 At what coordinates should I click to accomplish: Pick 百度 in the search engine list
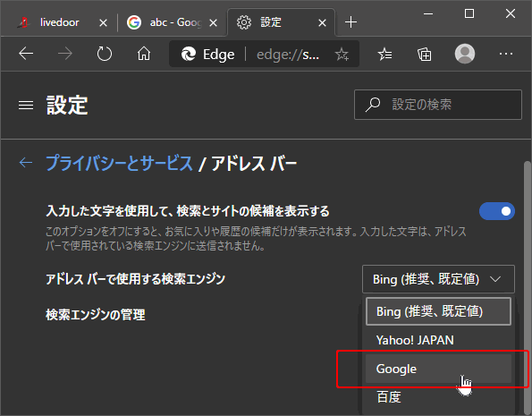(x=438, y=397)
